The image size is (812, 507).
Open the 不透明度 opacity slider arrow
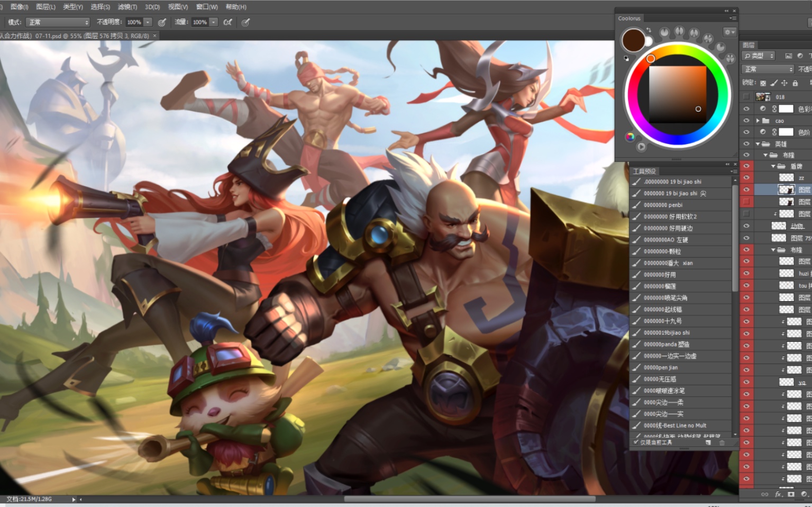coord(148,22)
